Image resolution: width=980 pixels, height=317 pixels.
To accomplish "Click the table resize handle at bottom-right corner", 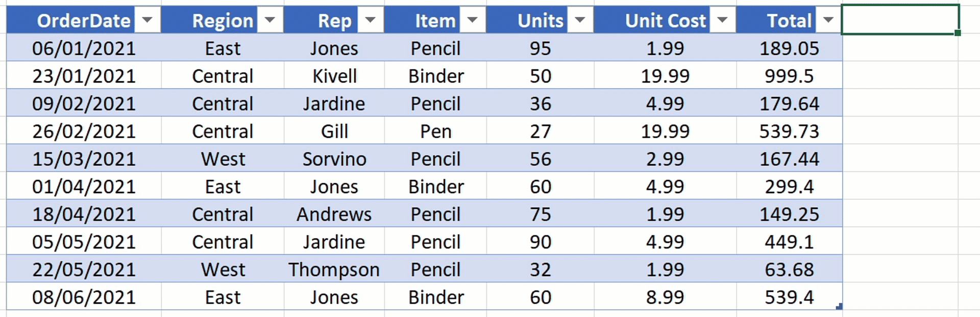I will [x=839, y=307].
